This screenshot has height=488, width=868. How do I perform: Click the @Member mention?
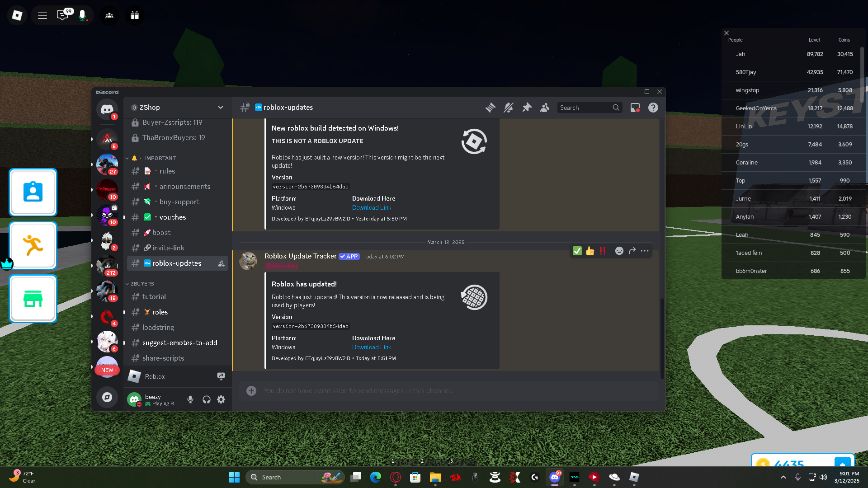coord(281,266)
